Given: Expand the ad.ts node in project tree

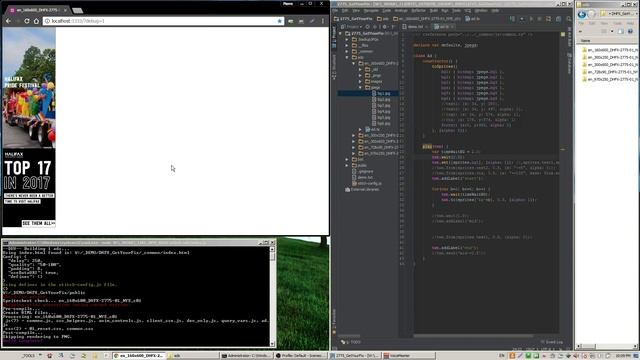Looking at the screenshot, I should coord(360,129).
